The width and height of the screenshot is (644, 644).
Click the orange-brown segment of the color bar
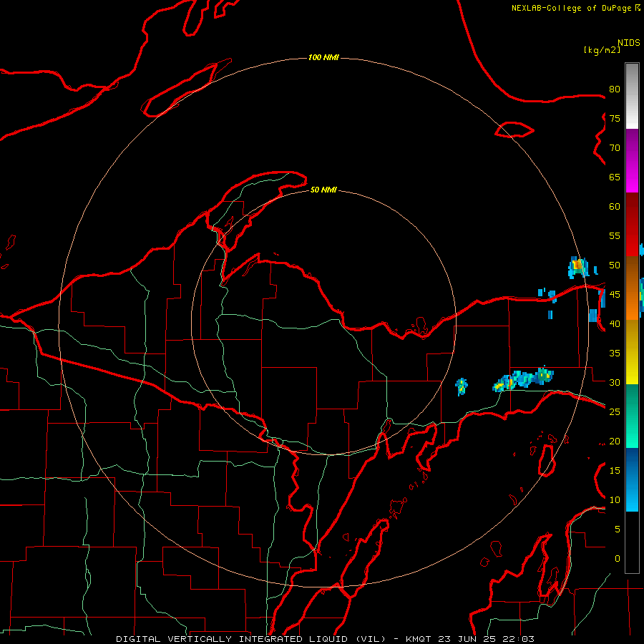coord(632,288)
